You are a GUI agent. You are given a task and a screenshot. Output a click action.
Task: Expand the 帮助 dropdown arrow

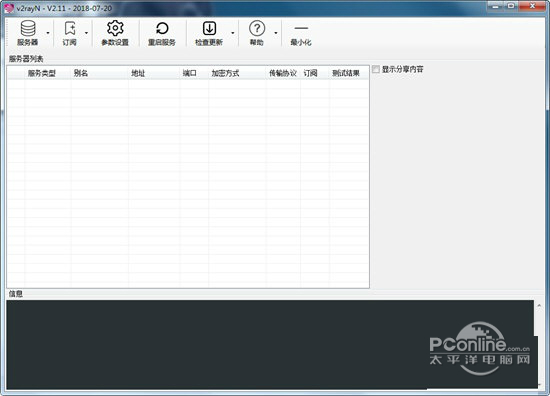276,33
